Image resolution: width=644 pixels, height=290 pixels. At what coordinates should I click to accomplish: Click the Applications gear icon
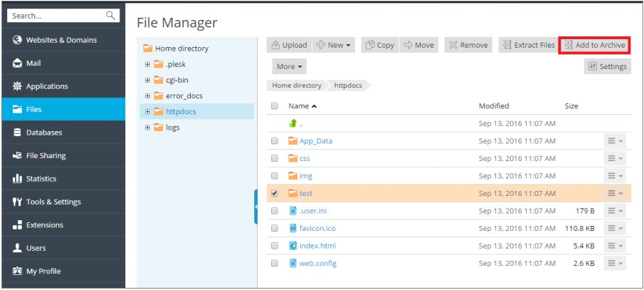click(17, 86)
